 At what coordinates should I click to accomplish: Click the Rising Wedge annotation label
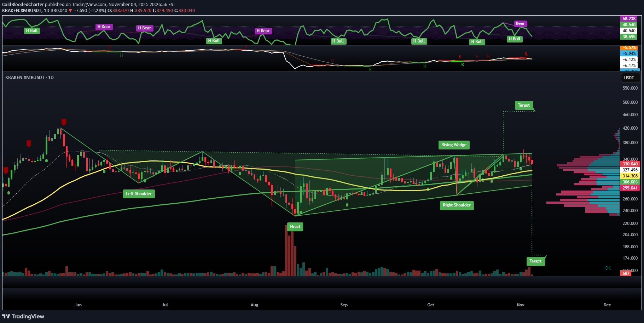point(454,145)
